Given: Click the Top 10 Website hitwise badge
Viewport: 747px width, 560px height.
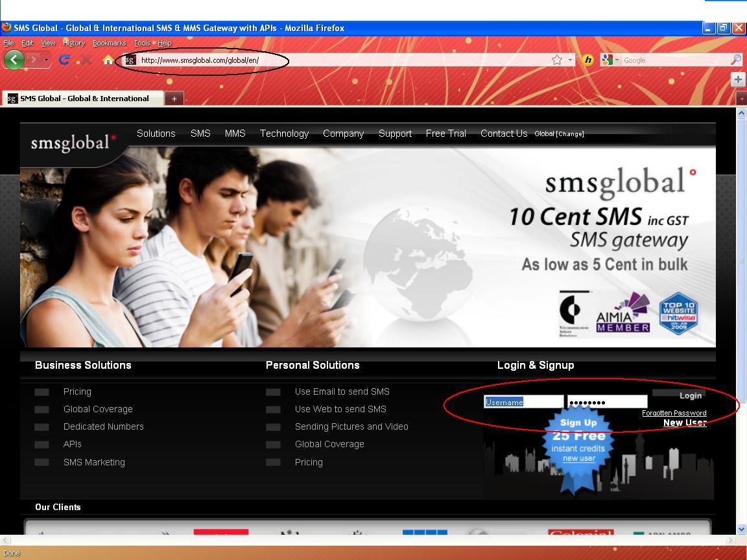Looking at the screenshot, I should (678, 313).
